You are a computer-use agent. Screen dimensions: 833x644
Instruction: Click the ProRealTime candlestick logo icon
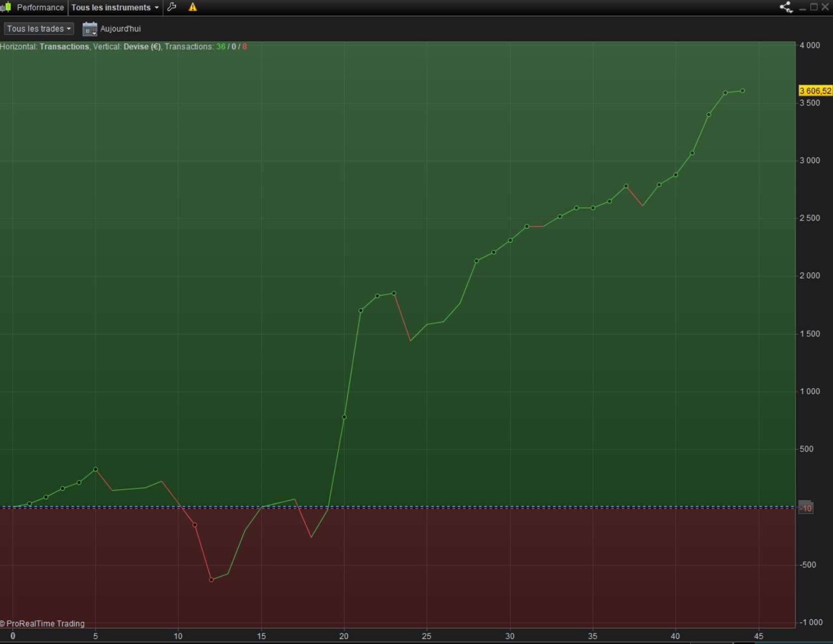coord(6,7)
